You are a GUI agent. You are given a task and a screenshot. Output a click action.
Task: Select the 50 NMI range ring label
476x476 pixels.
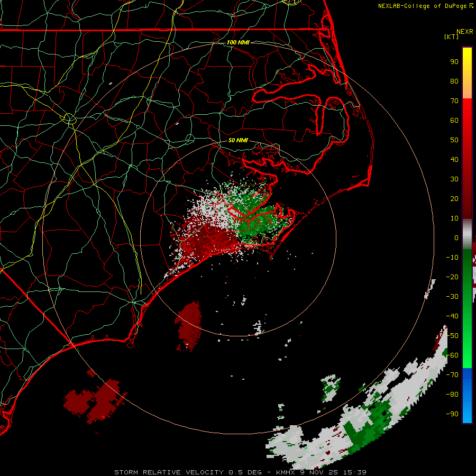pyautogui.click(x=238, y=140)
